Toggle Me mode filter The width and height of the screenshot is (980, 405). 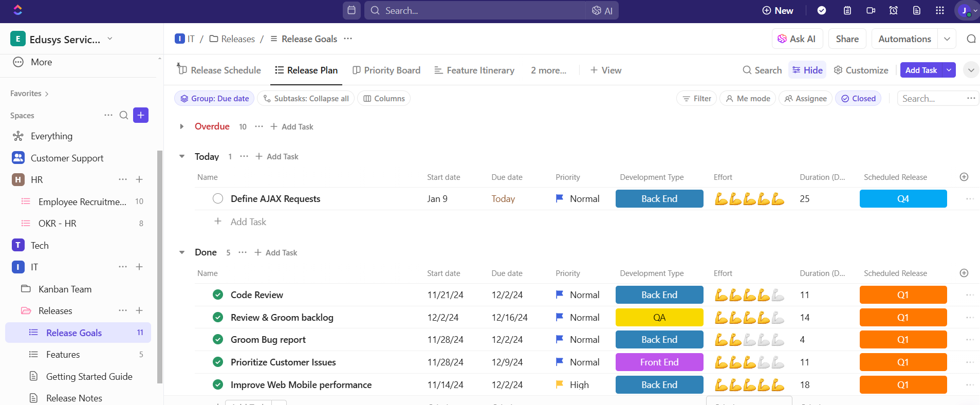coord(748,98)
